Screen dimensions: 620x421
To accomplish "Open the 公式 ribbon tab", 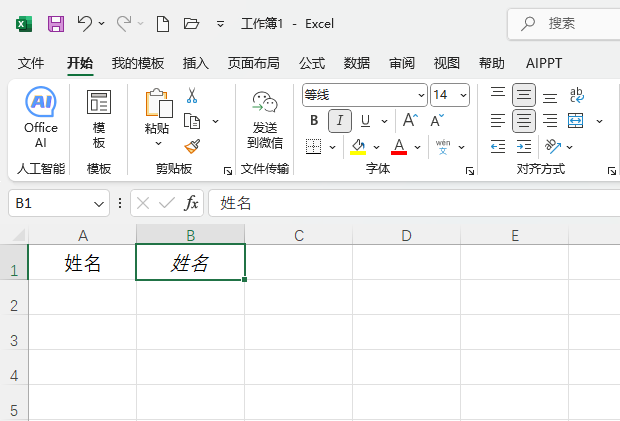I will (312, 63).
